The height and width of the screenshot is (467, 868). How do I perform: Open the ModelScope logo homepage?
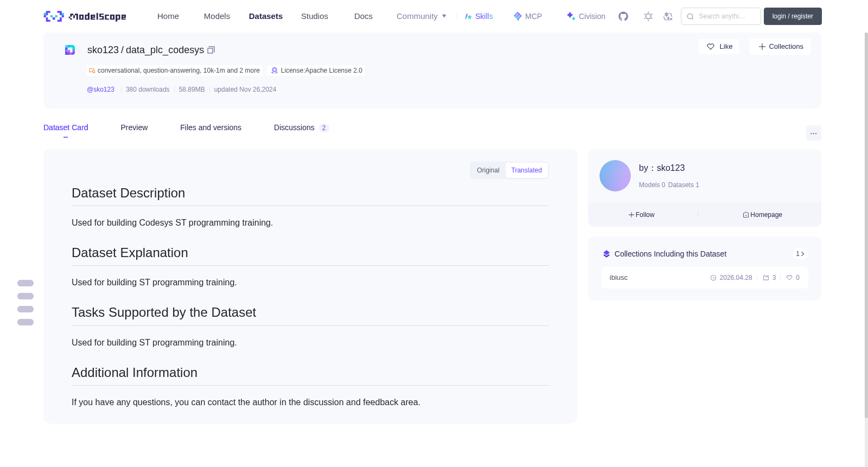coord(85,16)
